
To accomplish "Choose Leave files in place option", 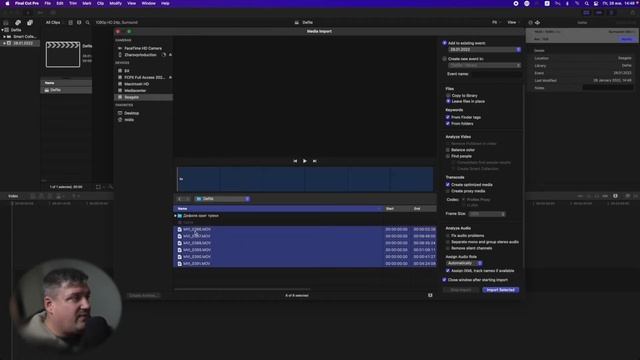I will point(448,101).
